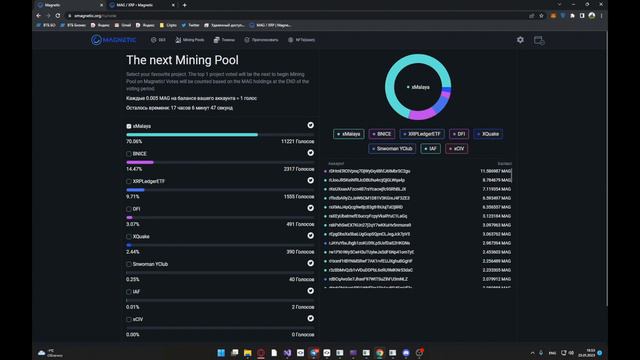
Task: Open the Mining Pools menu item
Action: 190,40
